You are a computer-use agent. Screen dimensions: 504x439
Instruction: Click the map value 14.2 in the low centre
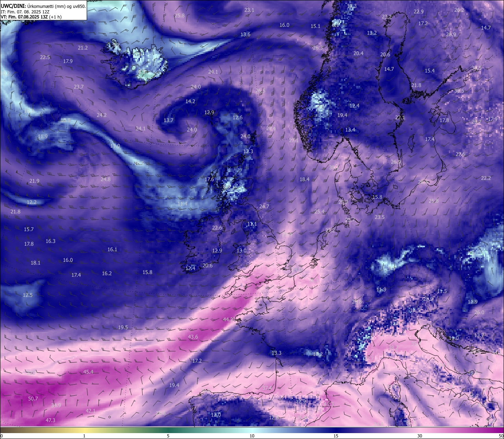190,101
